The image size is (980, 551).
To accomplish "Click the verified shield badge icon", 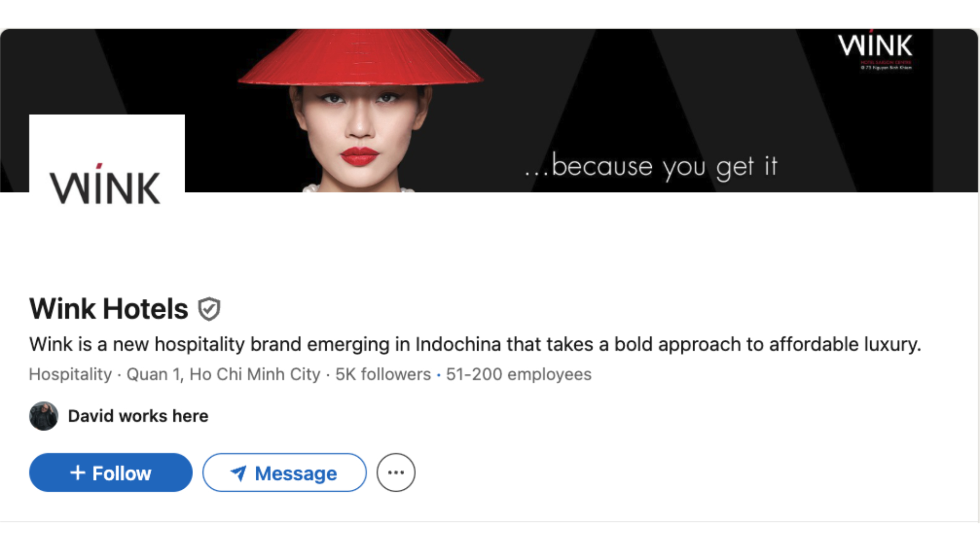I will pos(209,309).
